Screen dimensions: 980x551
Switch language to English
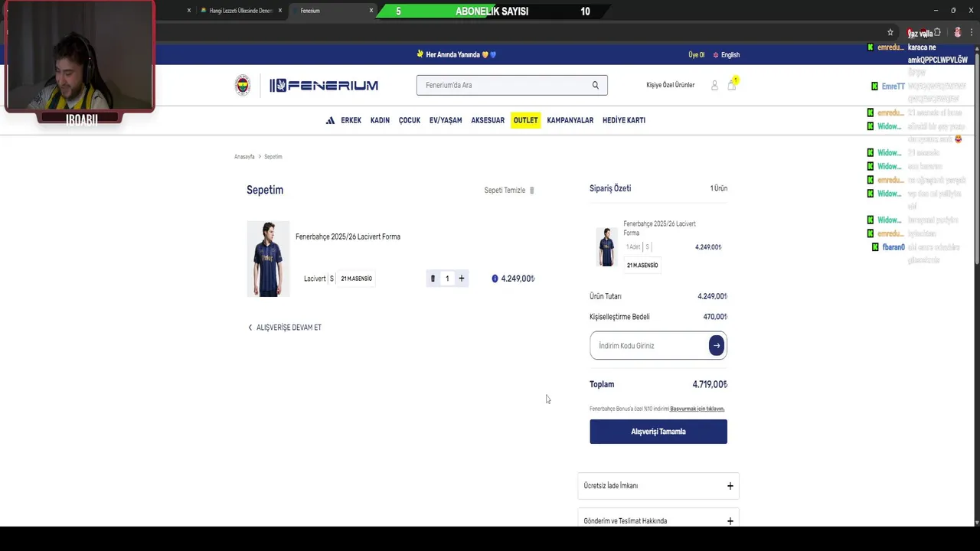(x=730, y=55)
